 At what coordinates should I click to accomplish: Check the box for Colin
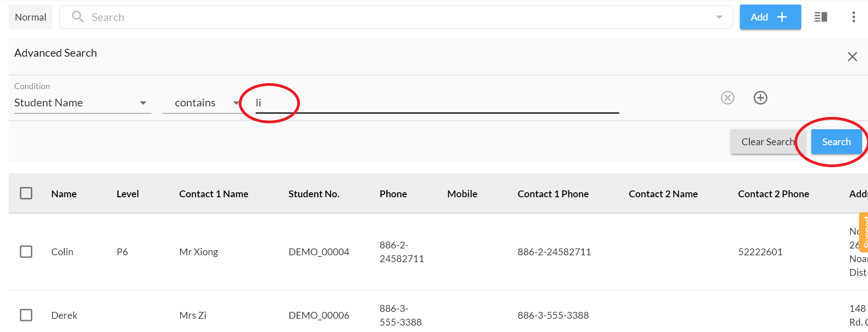[26, 252]
